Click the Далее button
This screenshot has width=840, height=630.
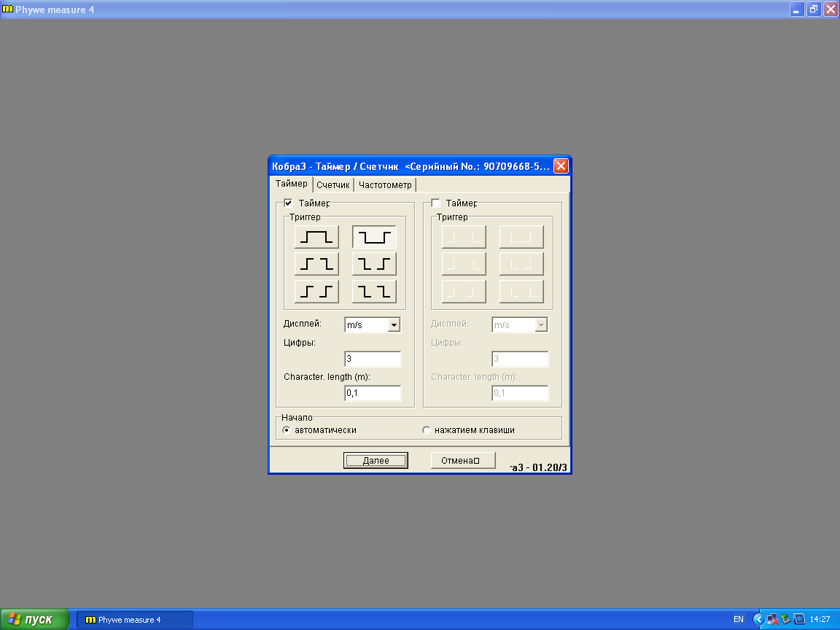point(376,461)
